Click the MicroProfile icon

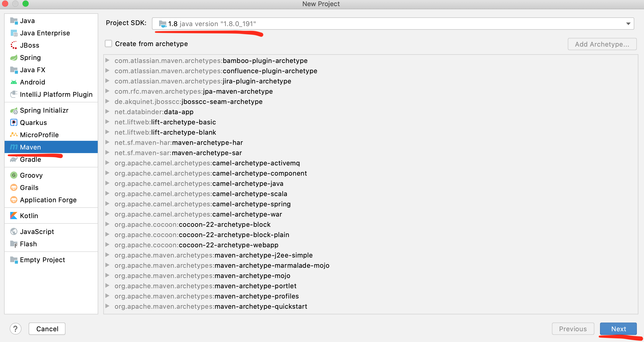(14, 135)
